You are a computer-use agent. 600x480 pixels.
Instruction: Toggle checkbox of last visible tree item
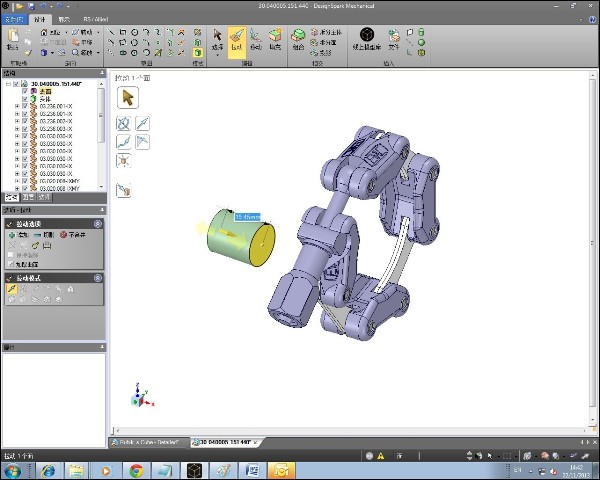pos(25,188)
